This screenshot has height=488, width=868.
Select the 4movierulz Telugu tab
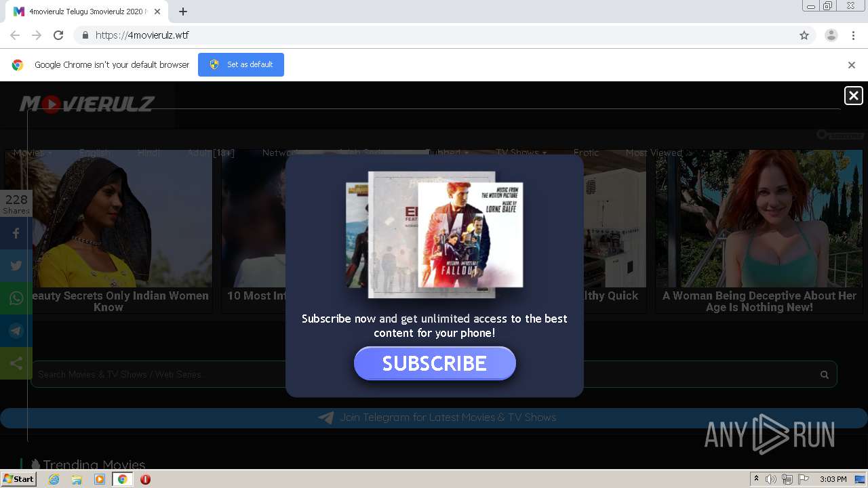[87, 12]
